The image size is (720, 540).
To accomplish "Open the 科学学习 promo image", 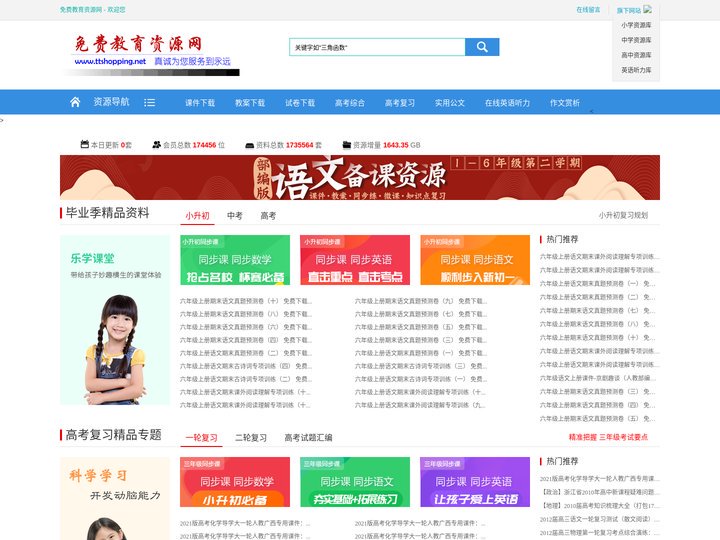I will pos(115,498).
